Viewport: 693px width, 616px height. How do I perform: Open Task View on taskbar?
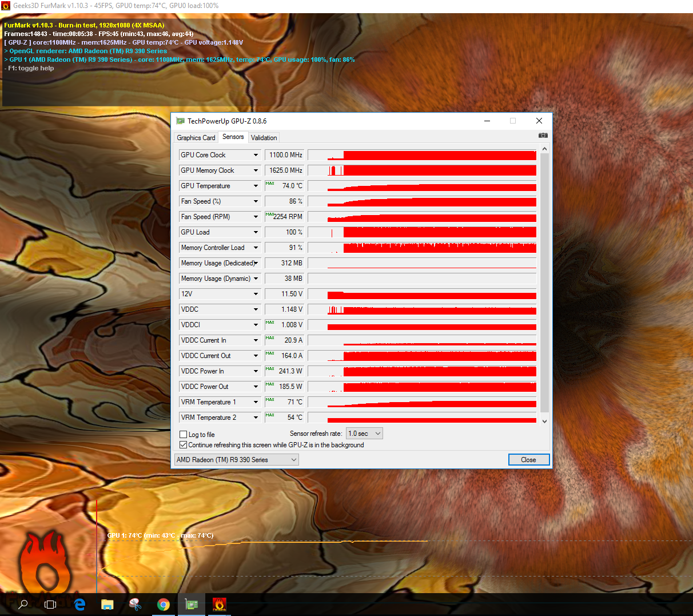(x=50, y=604)
